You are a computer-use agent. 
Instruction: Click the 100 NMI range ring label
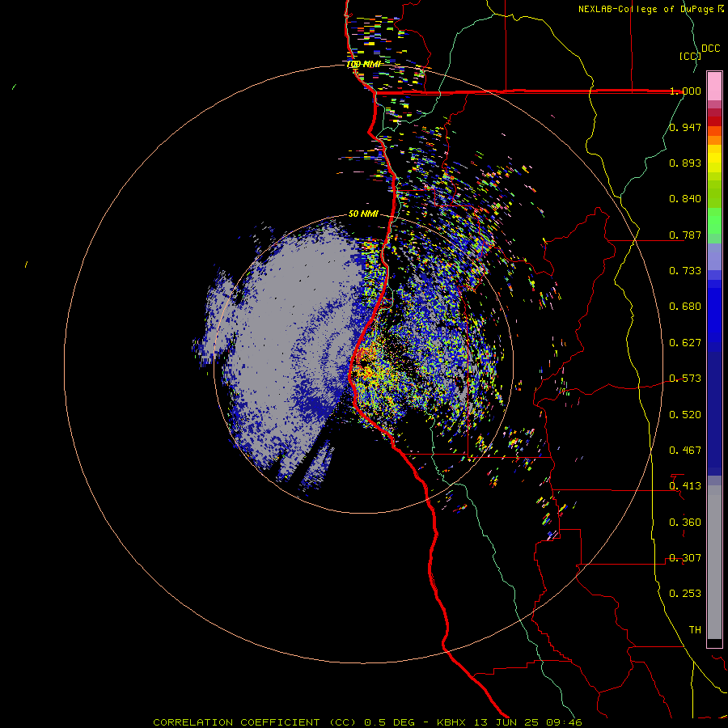pos(363,64)
